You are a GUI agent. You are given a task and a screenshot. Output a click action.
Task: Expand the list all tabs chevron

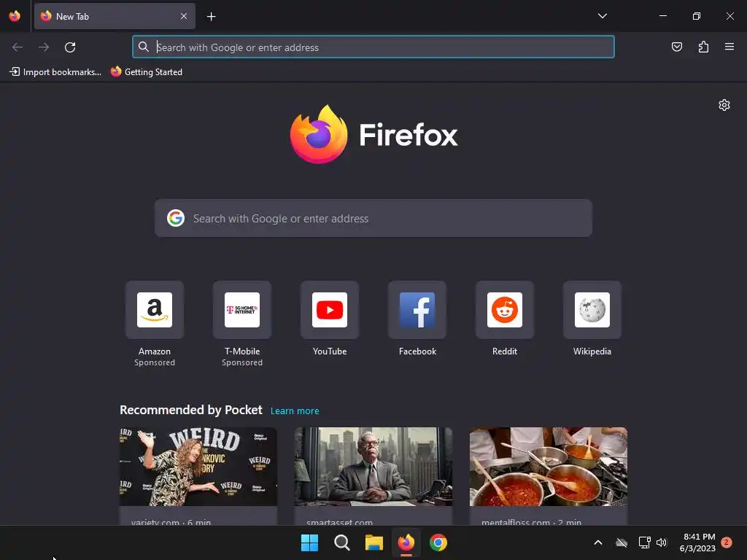(602, 16)
